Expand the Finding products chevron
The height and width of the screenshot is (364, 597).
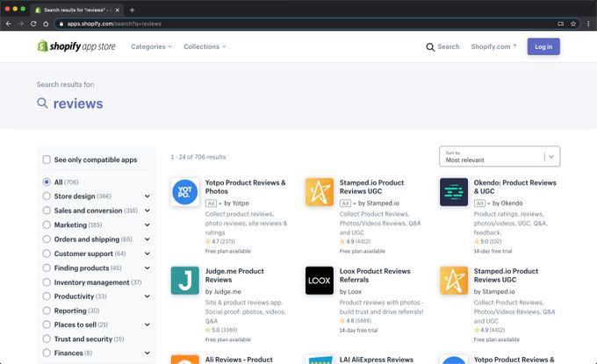pos(147,268)
